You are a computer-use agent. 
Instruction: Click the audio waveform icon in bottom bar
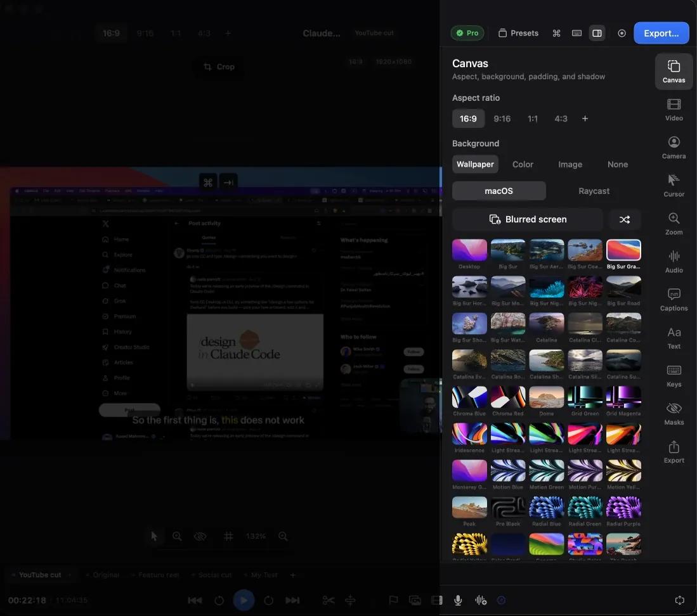(x=481, y=600)
